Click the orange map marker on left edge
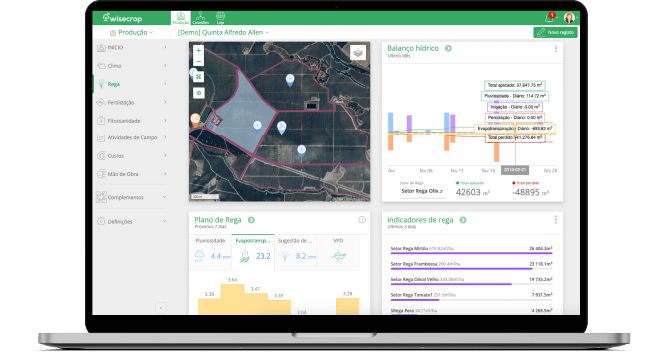 tap(195, 119)
